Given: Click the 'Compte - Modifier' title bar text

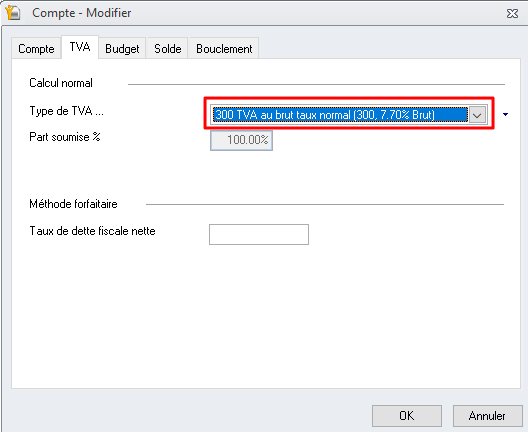Looking at the screenshot, I should point(81,13).
